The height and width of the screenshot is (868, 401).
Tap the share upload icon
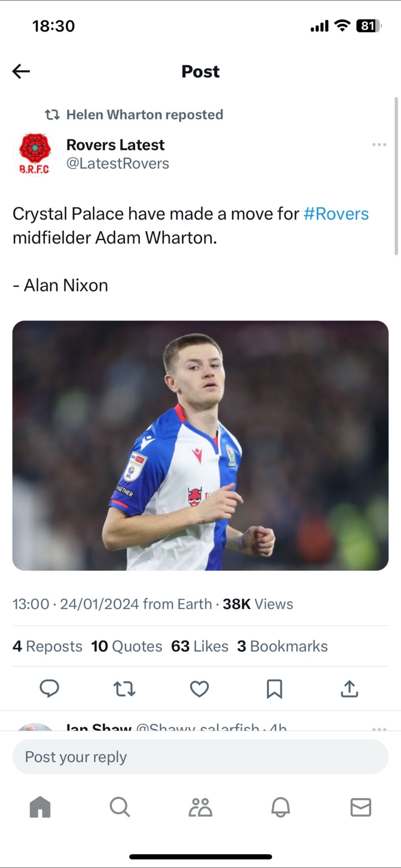pos(349,688)
